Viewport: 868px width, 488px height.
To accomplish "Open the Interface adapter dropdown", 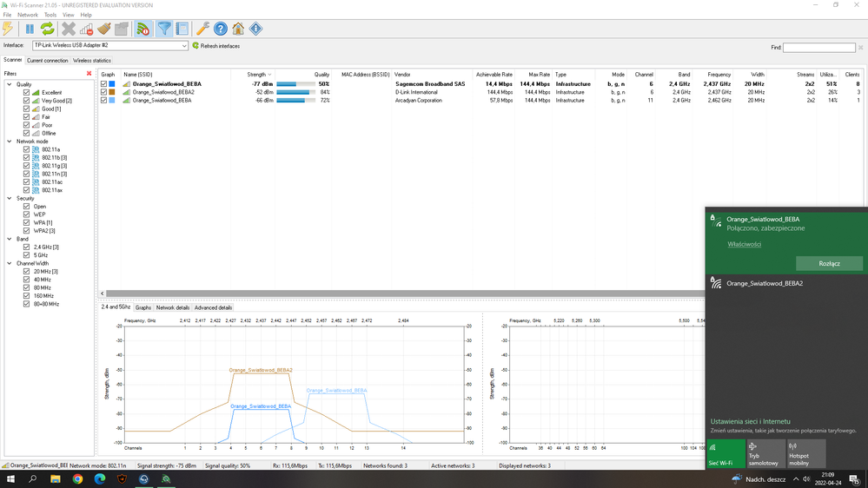I will click(184, 46).
